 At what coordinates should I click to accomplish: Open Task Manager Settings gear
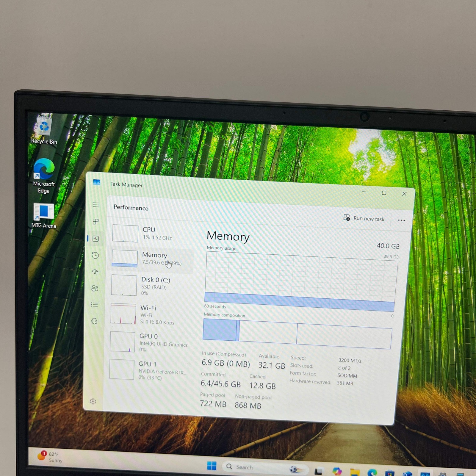(93, 401)
